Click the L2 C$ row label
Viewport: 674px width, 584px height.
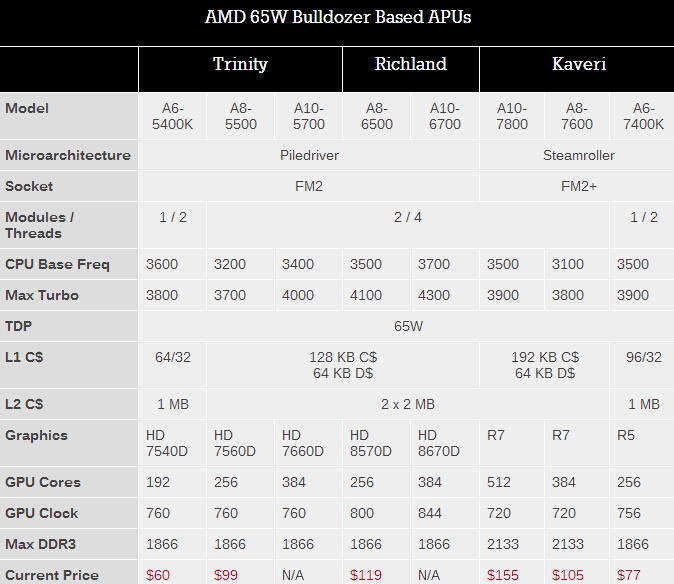click(24, 404)
